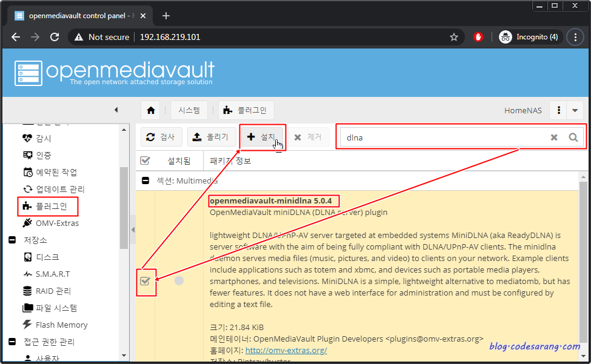Bookmark this page with the star icon

(454, 37)
